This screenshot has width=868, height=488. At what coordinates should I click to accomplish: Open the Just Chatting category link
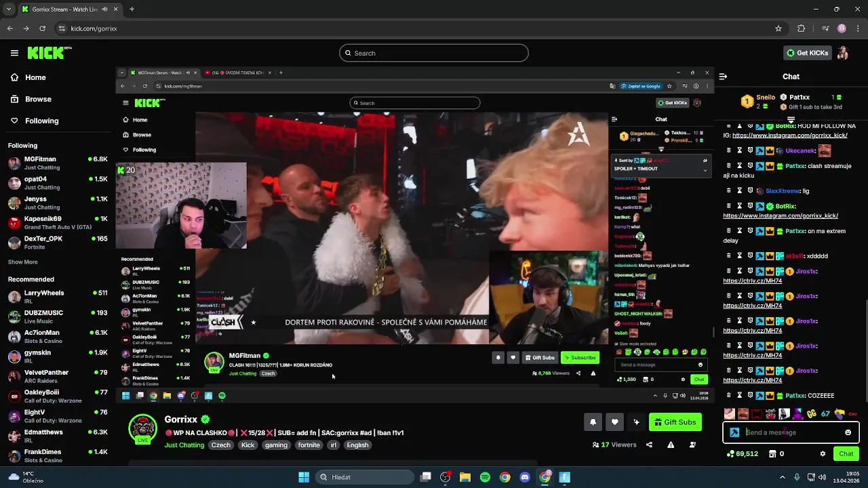point(184,445)
